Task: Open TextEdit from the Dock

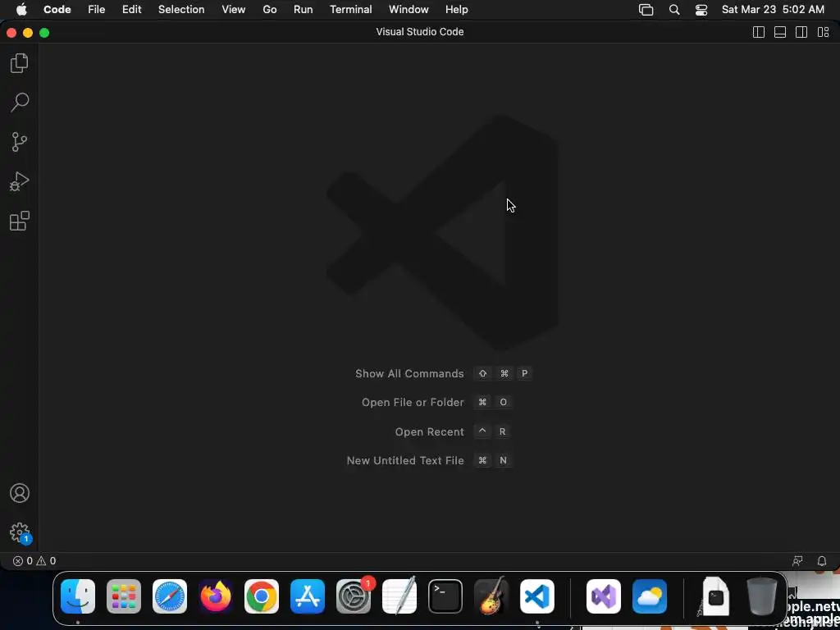Action: pyautogui.click(x=399, y=596)
